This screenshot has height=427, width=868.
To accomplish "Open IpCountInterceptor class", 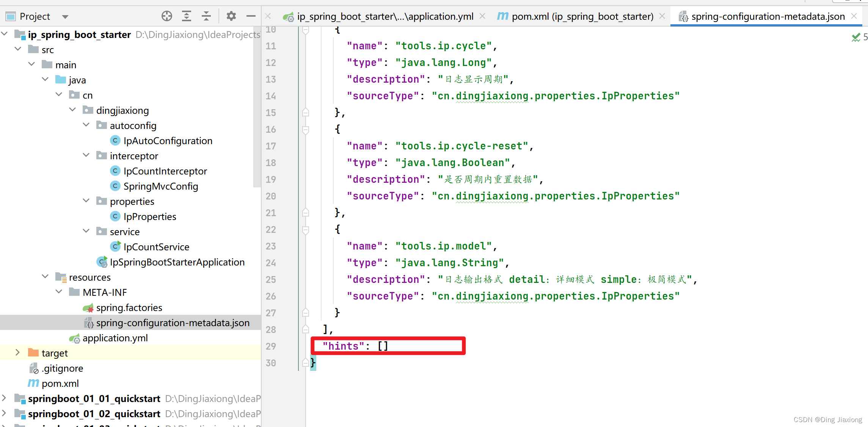I will [165, 171].
